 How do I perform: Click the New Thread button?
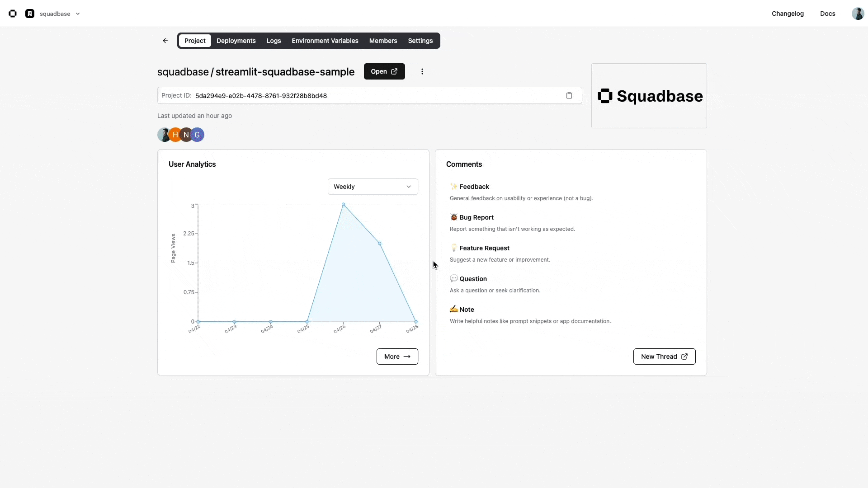(x=664, y=357)
